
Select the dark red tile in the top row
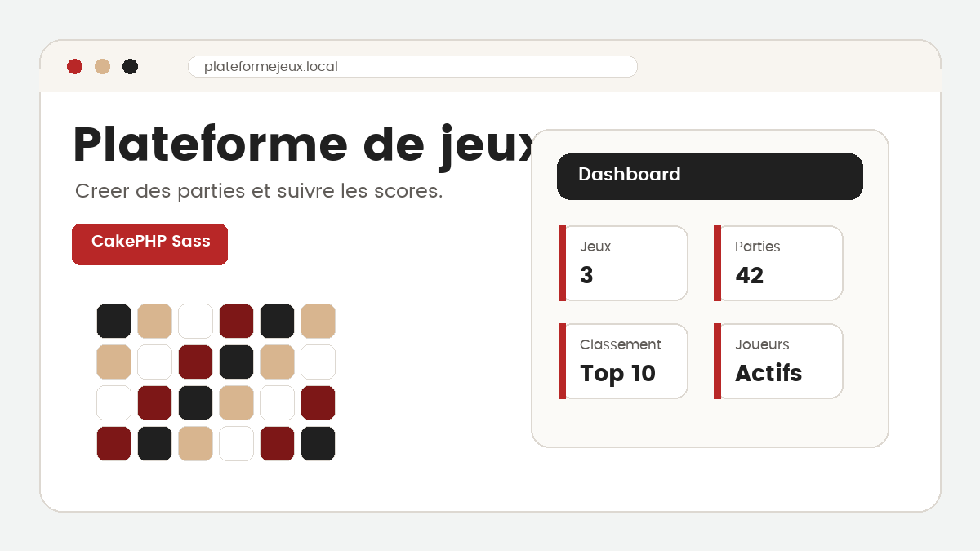click(x=236, y=320)
